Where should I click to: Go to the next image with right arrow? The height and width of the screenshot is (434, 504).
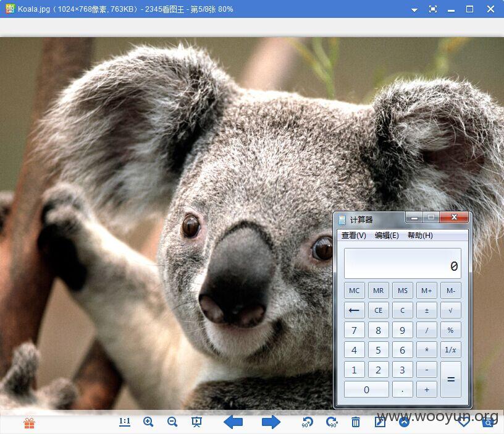[x=271, y=422]
